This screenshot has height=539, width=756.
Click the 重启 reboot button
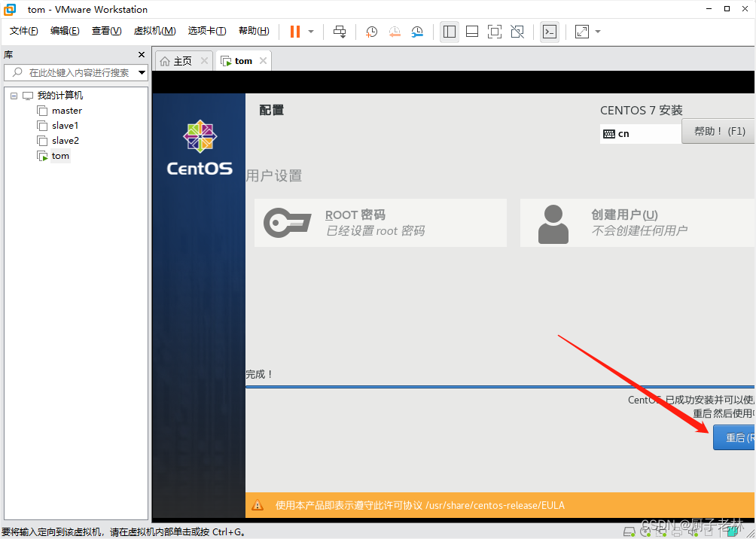coord(734,438)
